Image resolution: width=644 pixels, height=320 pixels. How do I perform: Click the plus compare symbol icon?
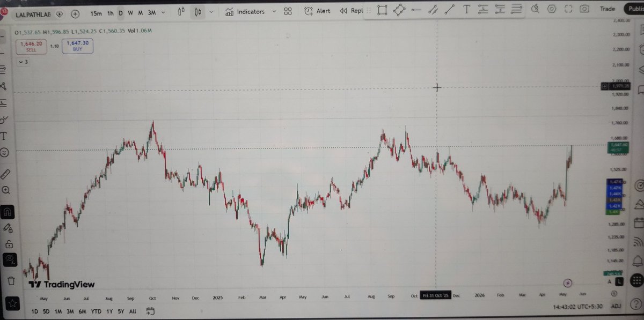point(75,13)
